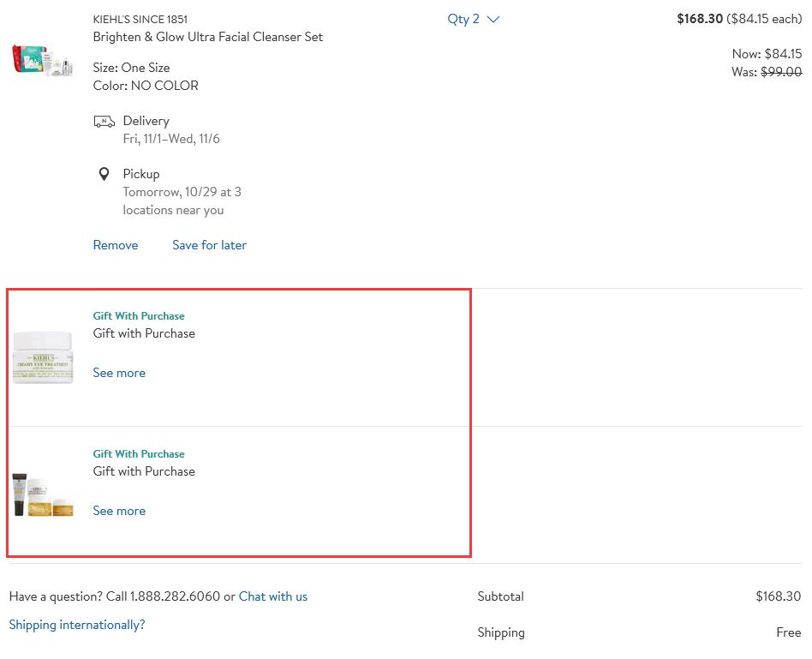The height and width of the screenshot is (659, 812).
Task: Click the delivery truck icon
Action: click(x=104, y=122)
